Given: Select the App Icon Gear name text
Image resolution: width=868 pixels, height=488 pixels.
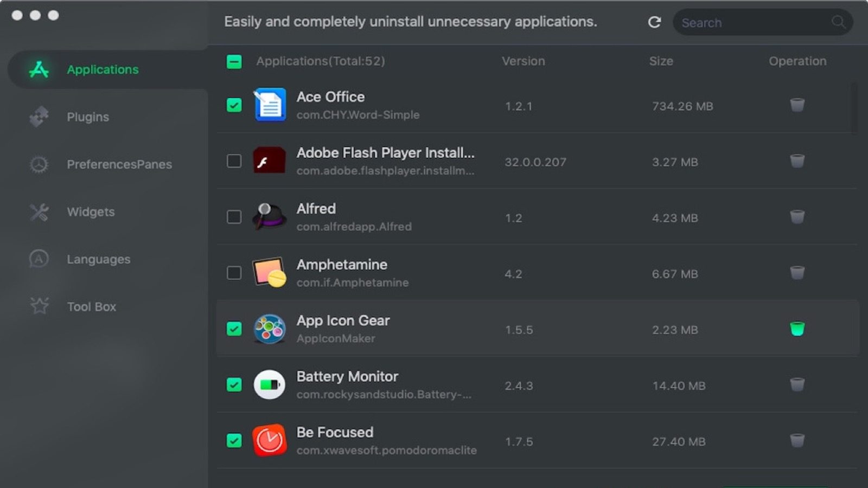Looking at the screenshot, I should [343, 320].
